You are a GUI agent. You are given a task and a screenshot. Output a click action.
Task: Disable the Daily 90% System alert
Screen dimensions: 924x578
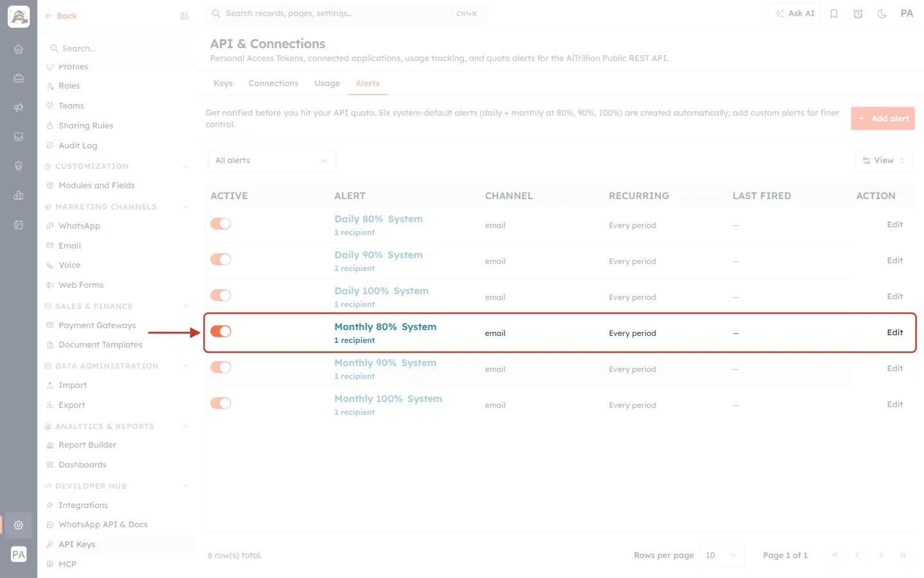tap(221, 259)
